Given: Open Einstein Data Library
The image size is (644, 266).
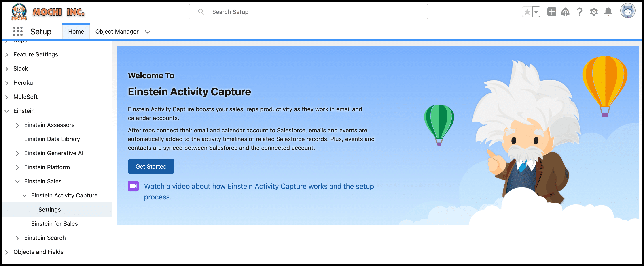Looking at the screenshot, I should pyautogui.click(x=52, y=139).
